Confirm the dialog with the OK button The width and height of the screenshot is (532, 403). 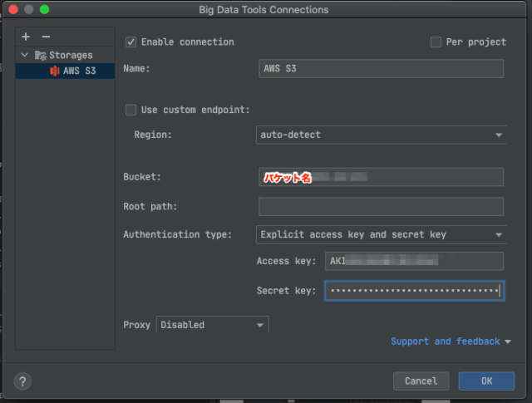[486, 381]
